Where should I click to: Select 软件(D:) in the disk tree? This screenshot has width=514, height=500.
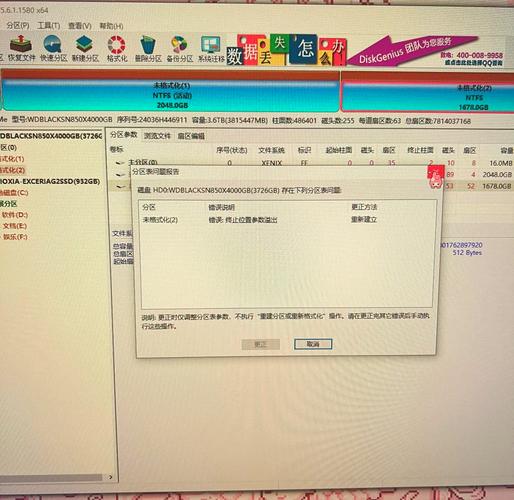point(15,215)
